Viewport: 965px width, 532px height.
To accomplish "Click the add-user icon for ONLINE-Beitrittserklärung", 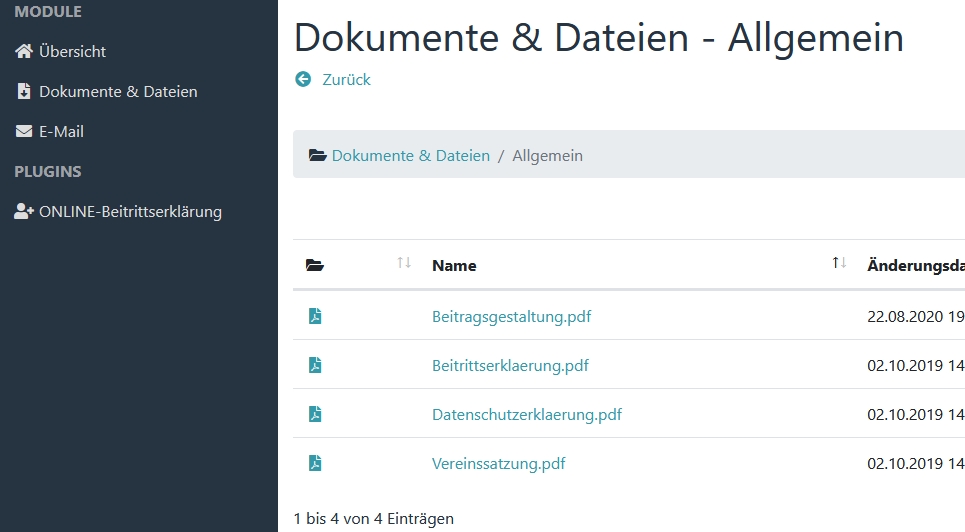I will click(x=24, y=212).
